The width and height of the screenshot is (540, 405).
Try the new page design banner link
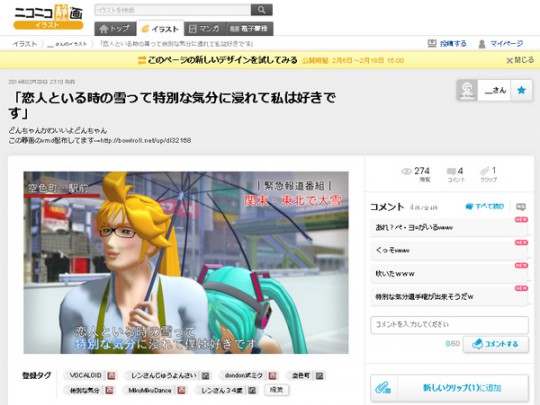[x=218, y=60]
